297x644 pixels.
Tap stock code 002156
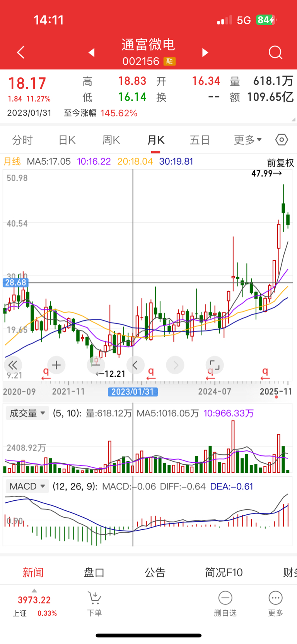(x=141, y=61)
